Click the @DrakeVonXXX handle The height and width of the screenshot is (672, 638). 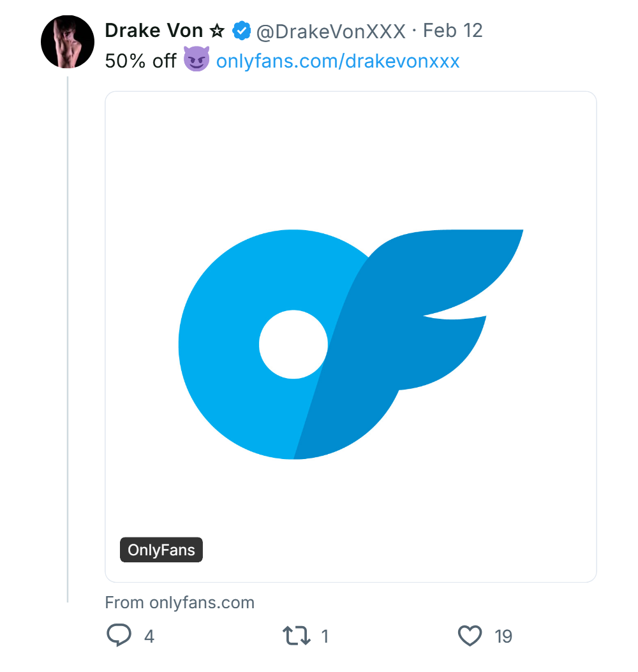coord(330,29)
